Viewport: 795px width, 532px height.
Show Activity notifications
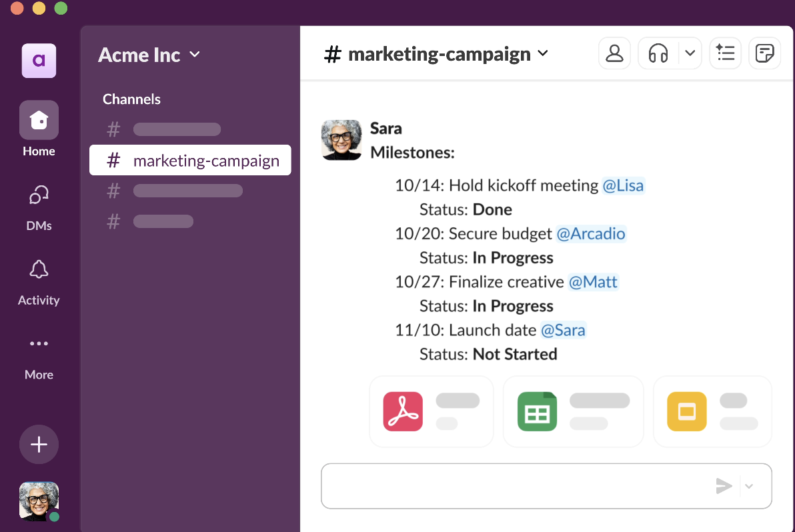[39, 270]
